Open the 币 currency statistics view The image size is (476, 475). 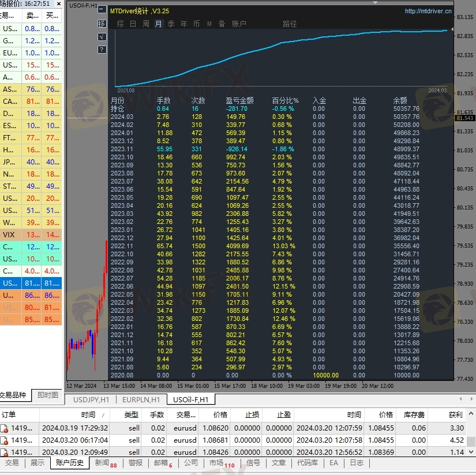[196, 24]
